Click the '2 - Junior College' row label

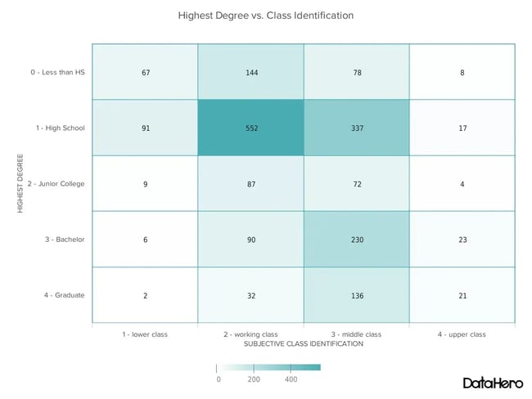54,183
